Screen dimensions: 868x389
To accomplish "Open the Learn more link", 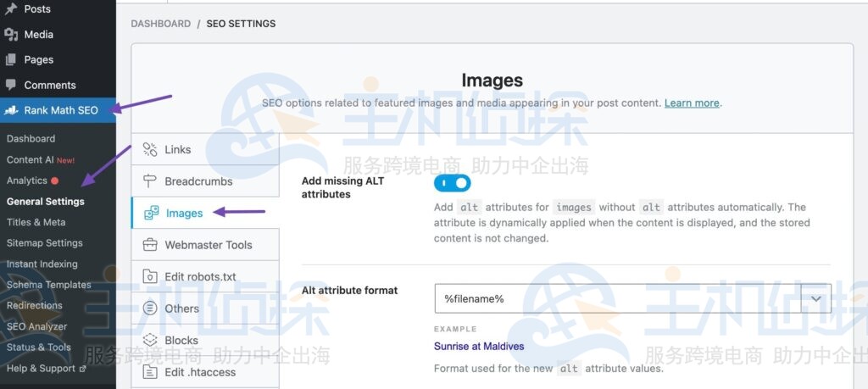I will click(692, 103).
